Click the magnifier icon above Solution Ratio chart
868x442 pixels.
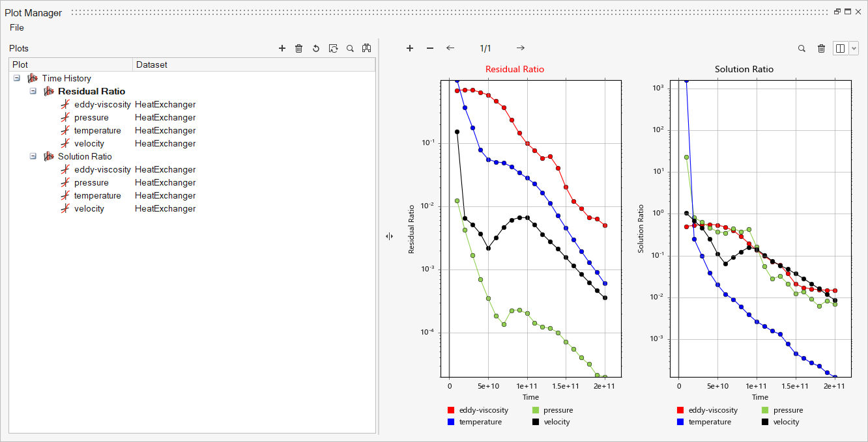pyautogui.click(x=802, y=48)
